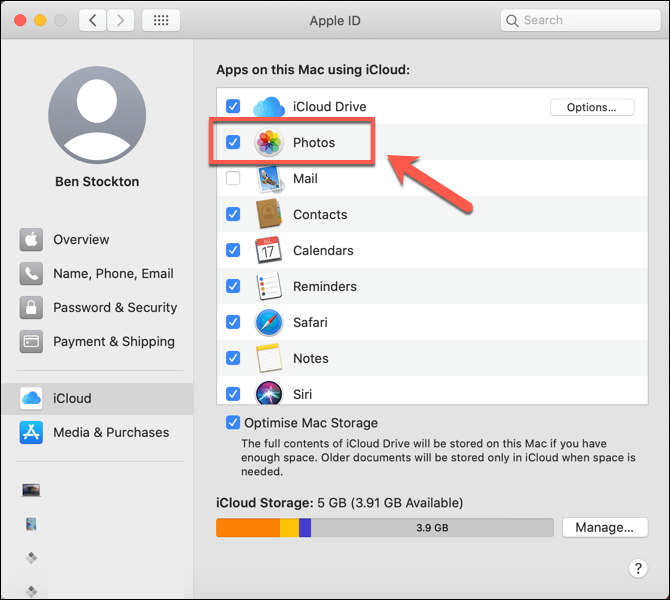Click the orange segment of storage bar
The height and width of the screenshot is (600, 670).
coord(248,528)
